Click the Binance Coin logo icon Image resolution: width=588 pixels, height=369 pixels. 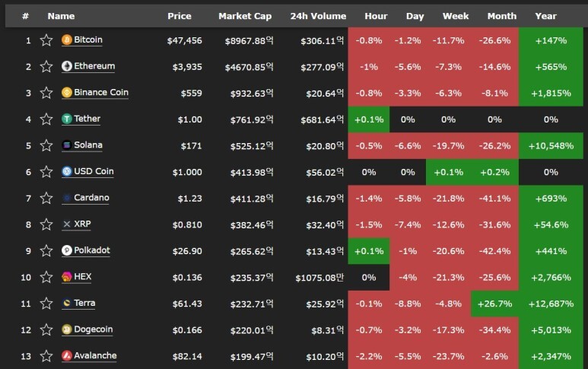tap(67, 92)
